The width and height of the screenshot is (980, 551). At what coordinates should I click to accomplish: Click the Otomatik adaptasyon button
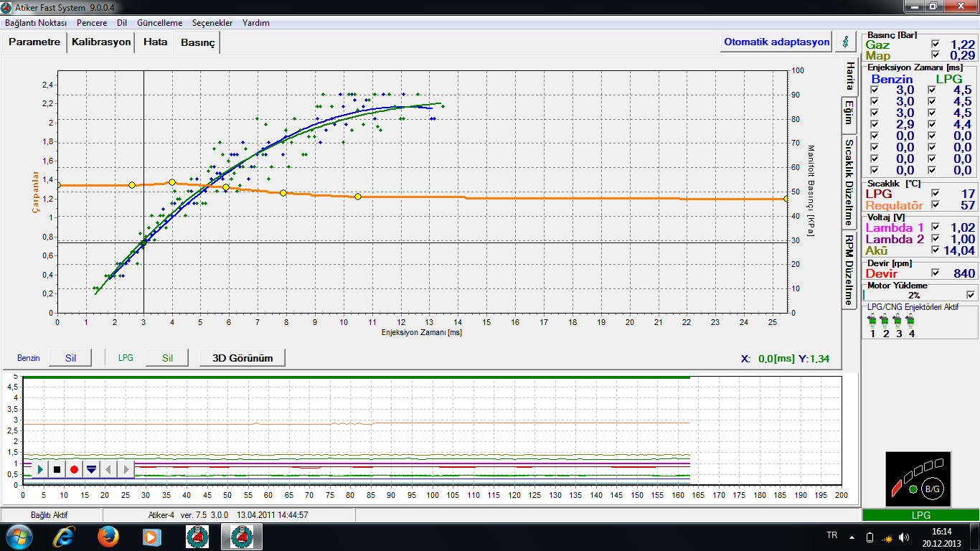(x=776, y=42)
